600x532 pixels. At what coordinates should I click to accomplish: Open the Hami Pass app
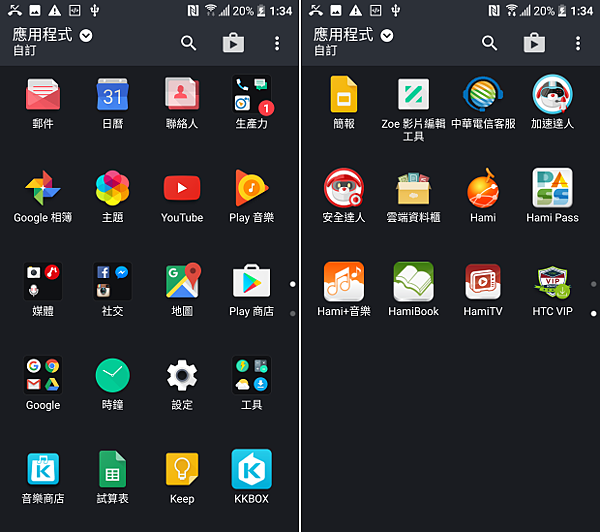click(x=553, y=188)
